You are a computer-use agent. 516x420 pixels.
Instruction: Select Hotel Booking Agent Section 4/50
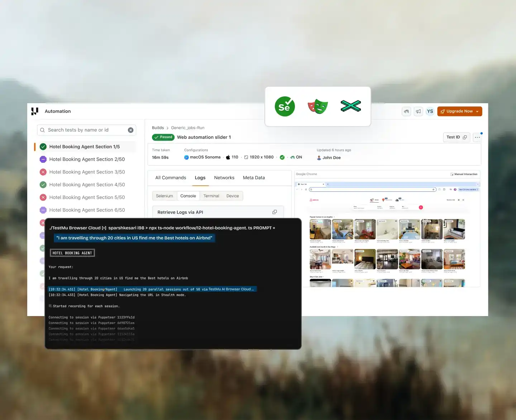point(87,185)
